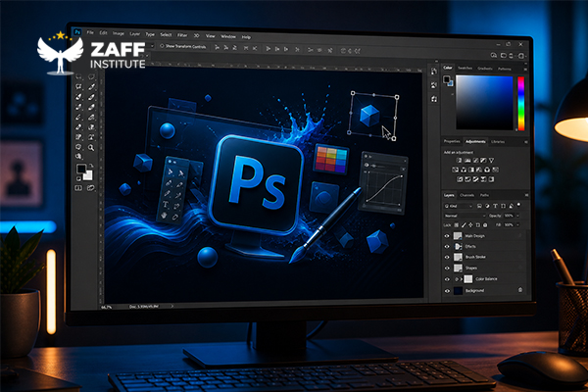
Task: Hide the Brush Stroke layer
Action: tap(447, 258)
